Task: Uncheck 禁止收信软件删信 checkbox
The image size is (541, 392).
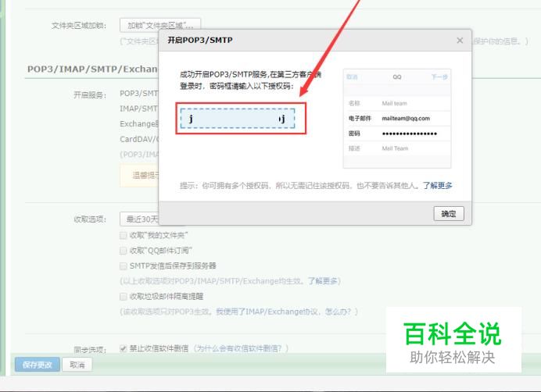Action: click(x=124, y=348)
